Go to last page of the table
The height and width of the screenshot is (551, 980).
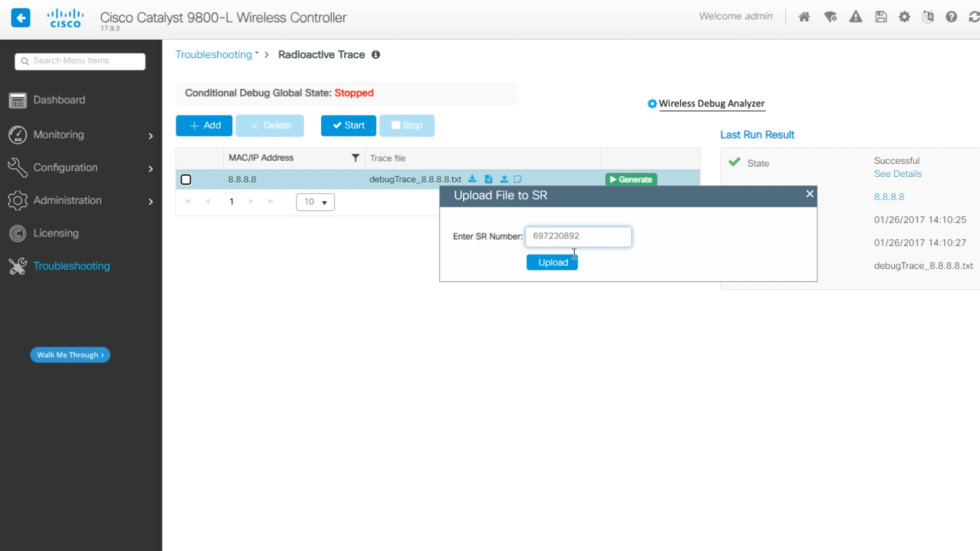[270, 202]
